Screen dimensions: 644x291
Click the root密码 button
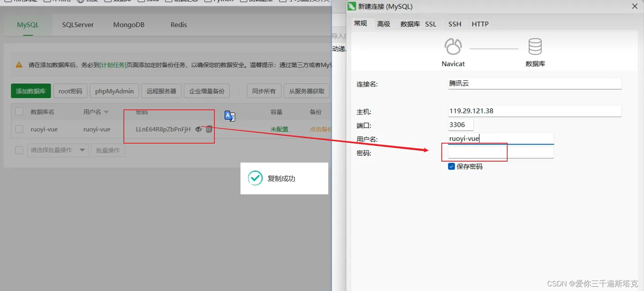(70, 91)
